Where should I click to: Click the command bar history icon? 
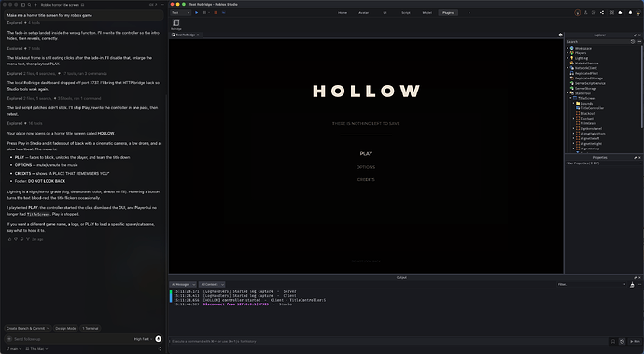(x=622, y=341)
